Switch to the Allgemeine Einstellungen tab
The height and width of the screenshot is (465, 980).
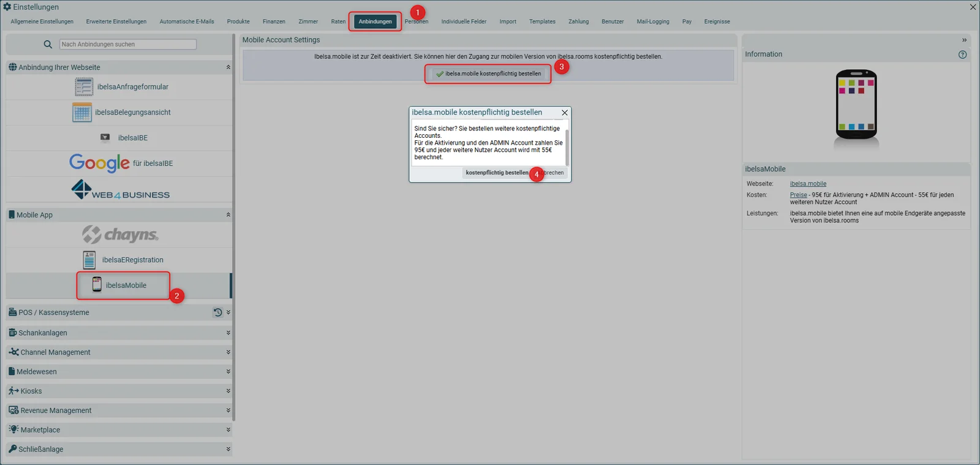(42, 21)
